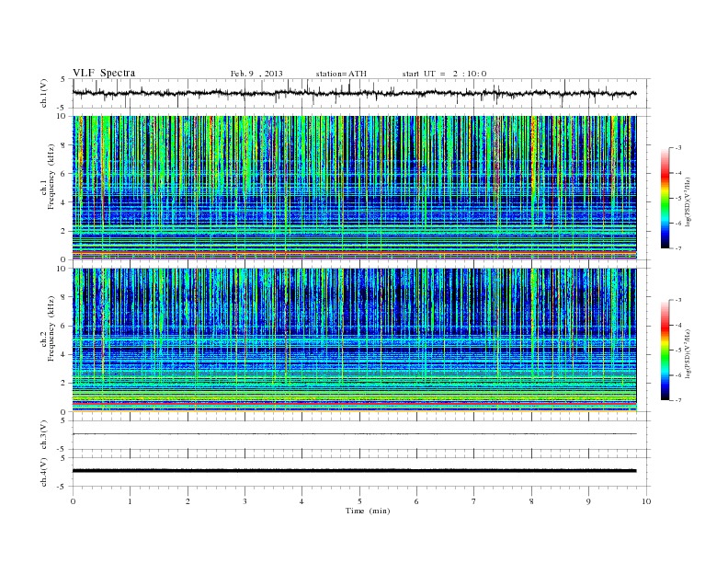Click the '-3' tick on ch.1 color bar
The width and height of the screenshot is (728, 563).
click(677, 148)
